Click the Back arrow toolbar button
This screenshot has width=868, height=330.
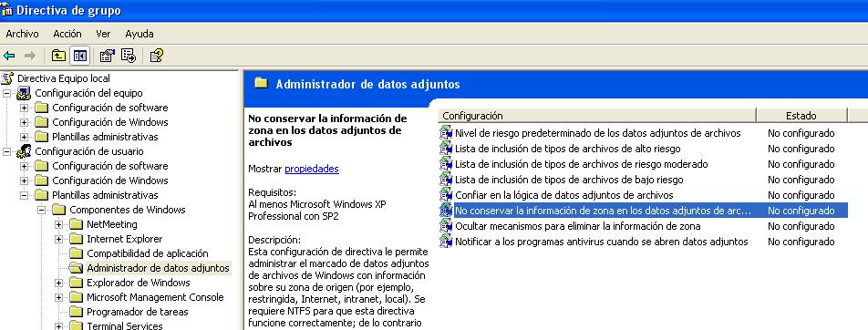click(x=9, y=56)
